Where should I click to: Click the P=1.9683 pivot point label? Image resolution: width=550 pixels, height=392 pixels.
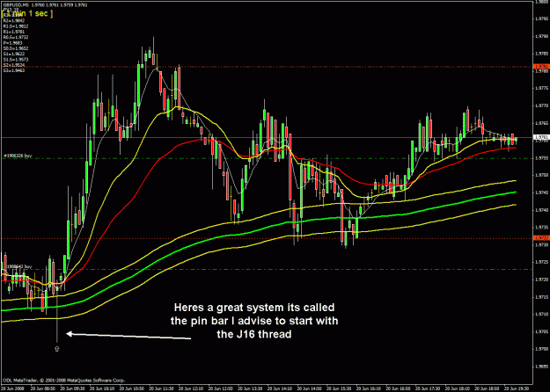click(12, 43)
